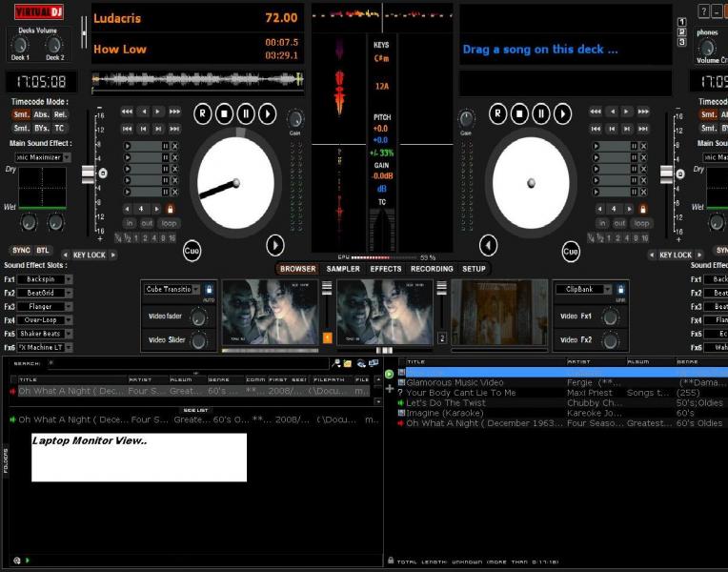
Task: Toggle the AUTO lock beside Cube Transition
Action: (x=209, y=290)
